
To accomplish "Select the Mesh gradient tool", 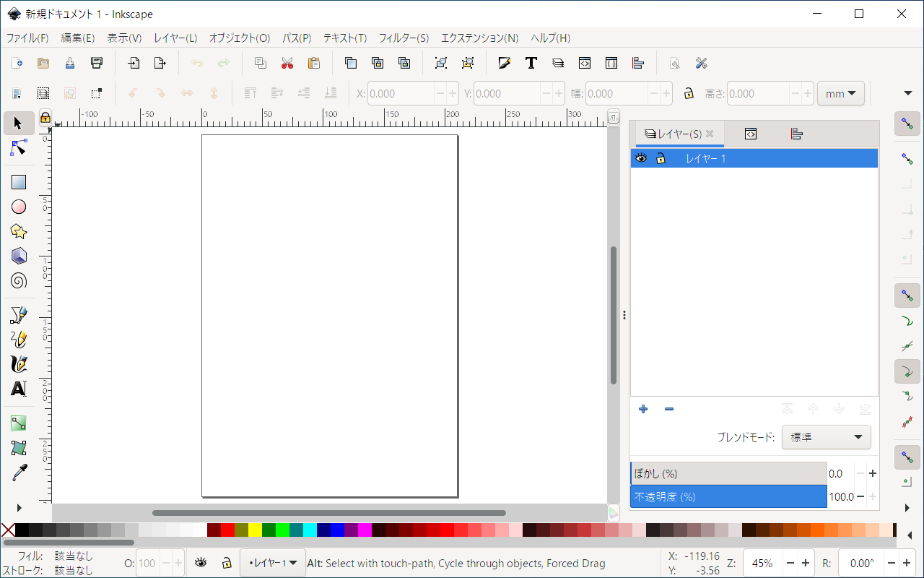I will (19, 448).
